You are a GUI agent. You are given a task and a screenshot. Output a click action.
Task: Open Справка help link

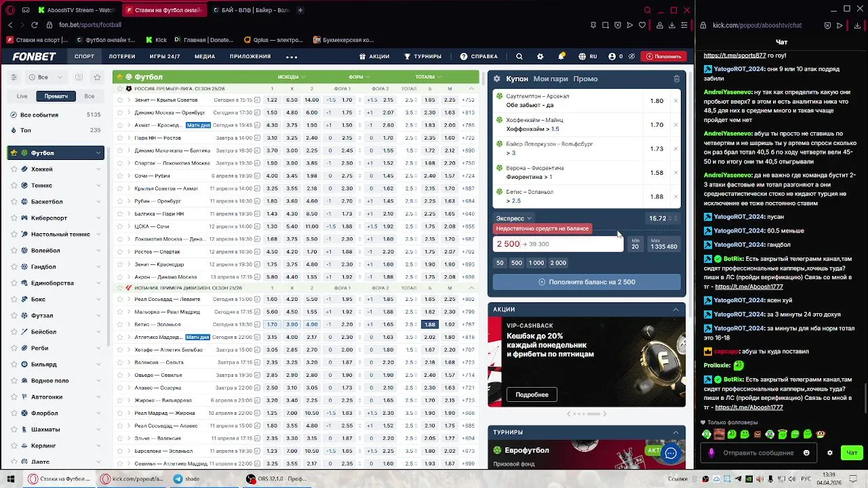pyautogui.click(x=479, y=56)
